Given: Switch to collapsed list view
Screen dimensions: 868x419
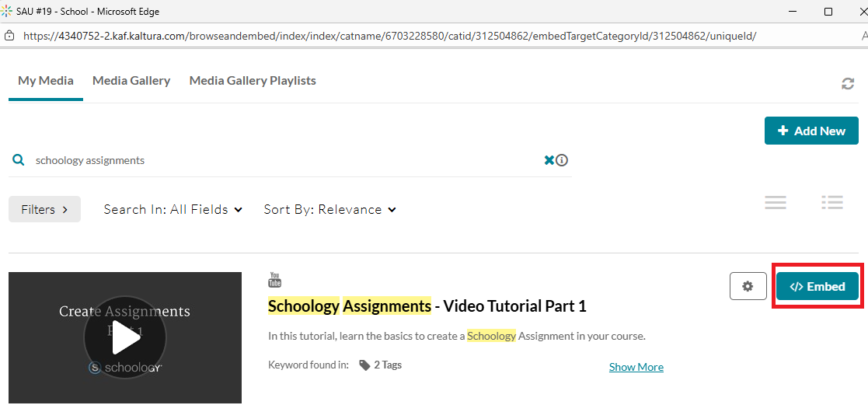Looking at the screenshot, I should coord(775,202).
